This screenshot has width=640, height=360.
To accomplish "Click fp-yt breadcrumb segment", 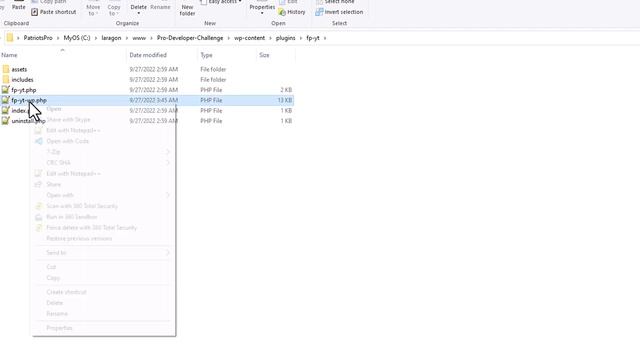I will [313, 38].
